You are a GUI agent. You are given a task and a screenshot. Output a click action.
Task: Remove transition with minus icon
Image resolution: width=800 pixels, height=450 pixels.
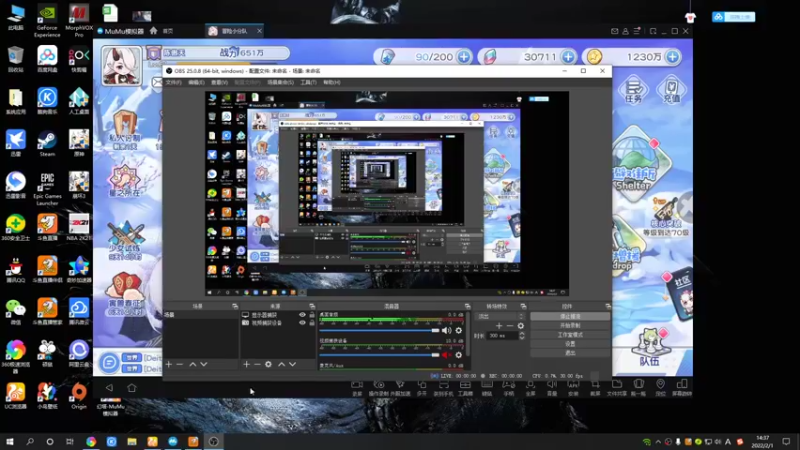509,326
